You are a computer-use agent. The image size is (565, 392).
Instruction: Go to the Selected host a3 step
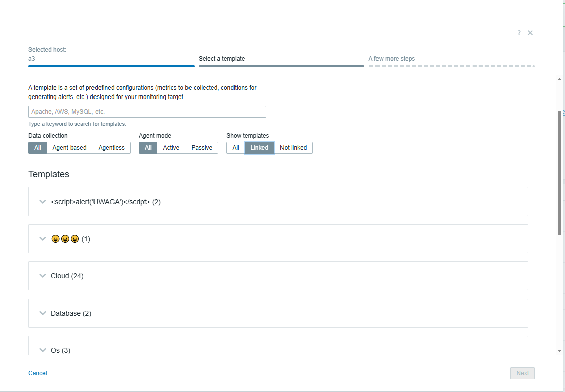(x=112, y=58)
